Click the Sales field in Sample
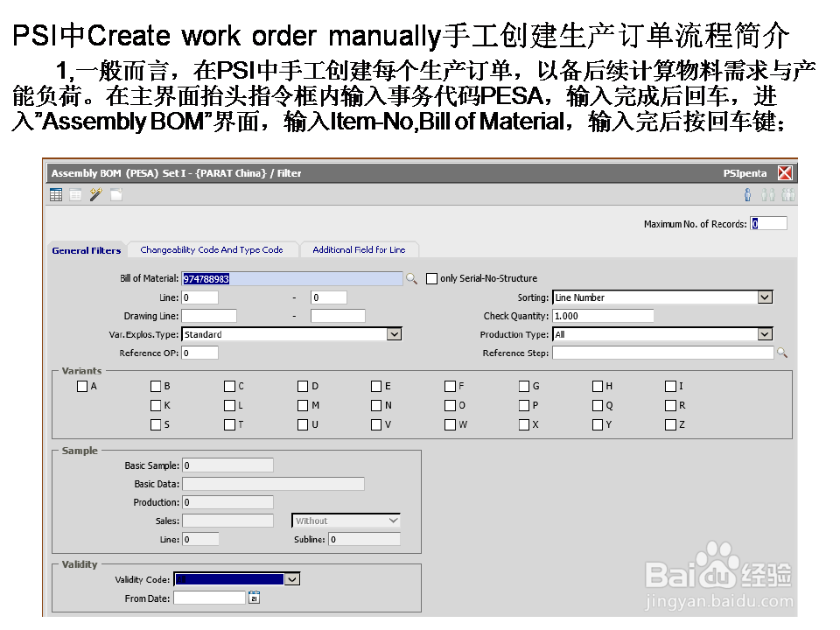Image resolution: width=840 pixels, height=630 pixels. (227, 521)
